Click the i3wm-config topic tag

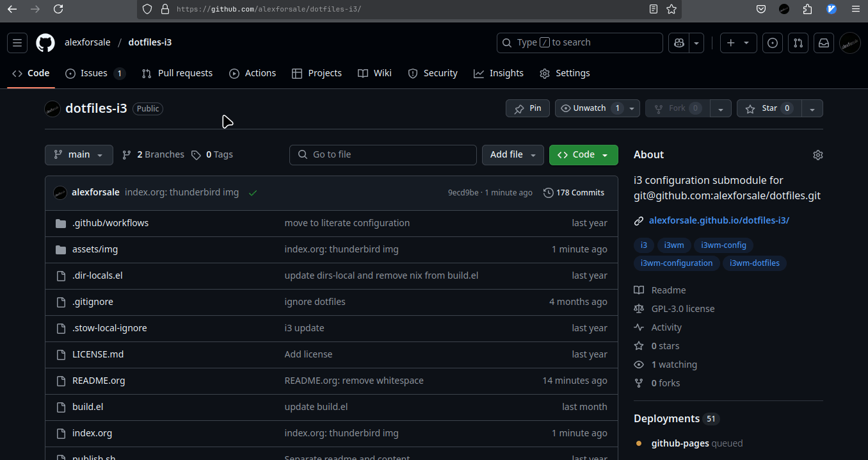click(723, 245)
